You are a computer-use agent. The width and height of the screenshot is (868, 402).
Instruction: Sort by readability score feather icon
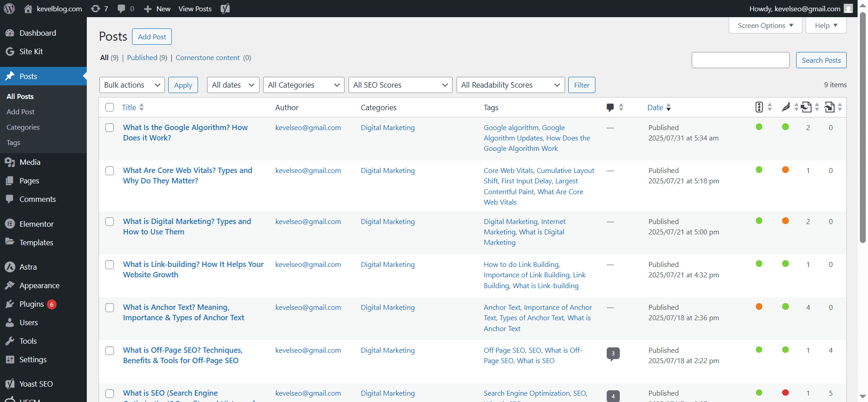click(786, 107)
